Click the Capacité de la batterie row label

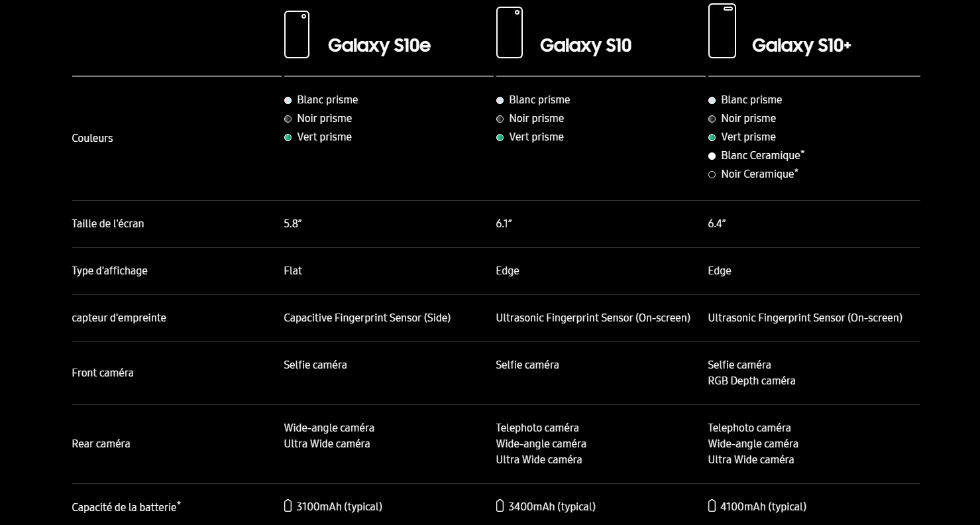click(126, 506)
